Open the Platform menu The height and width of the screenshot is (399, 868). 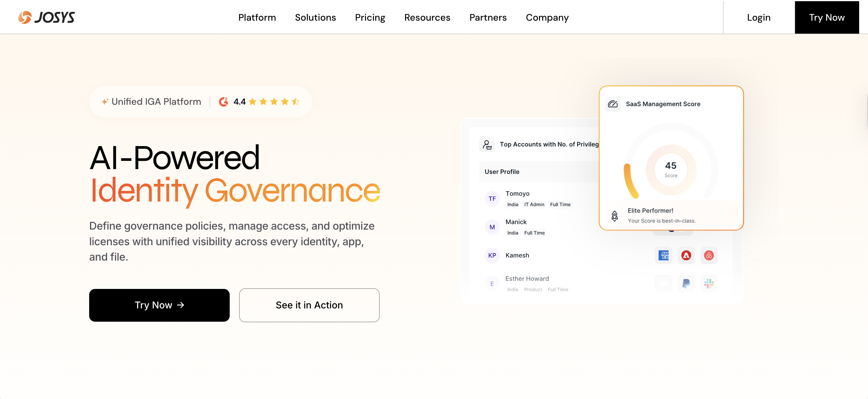coord(257,17)
